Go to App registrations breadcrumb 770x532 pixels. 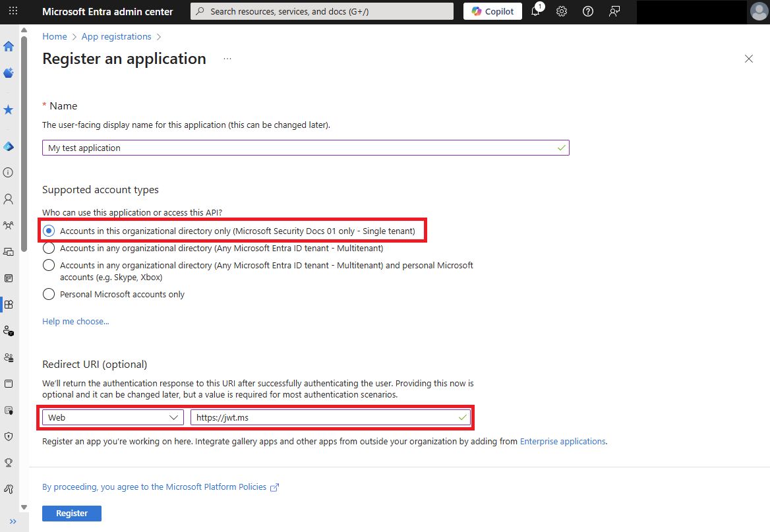(117, 36)
